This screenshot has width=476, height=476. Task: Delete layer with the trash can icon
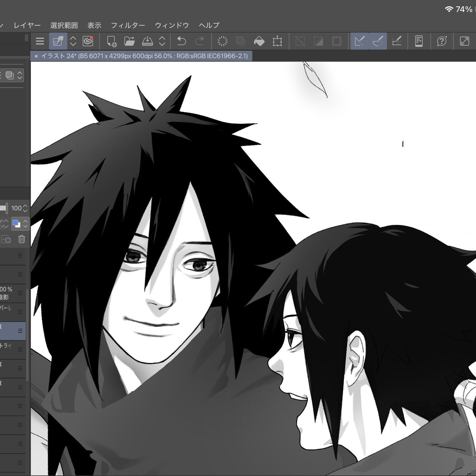coord(21,239)
